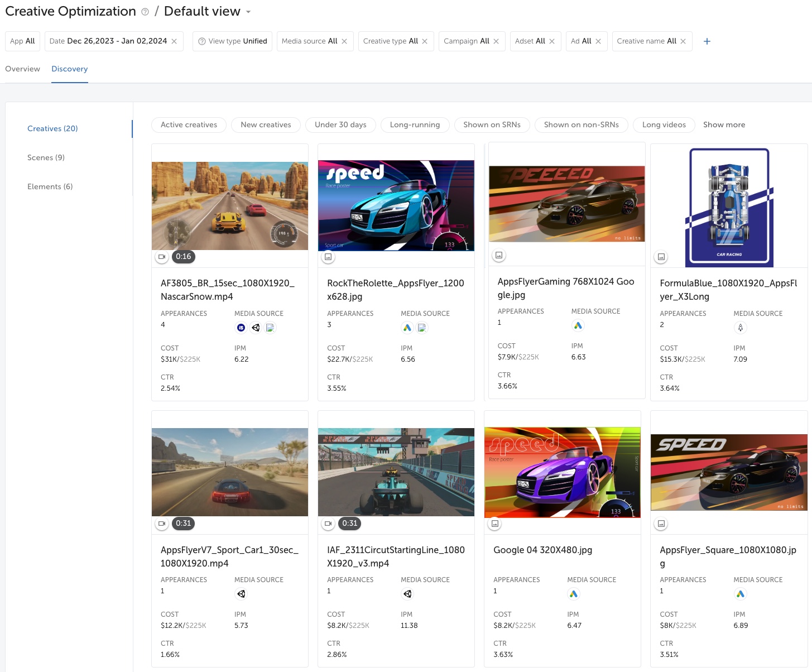Toggle the Long-running filter chip
This screenshot has height=672, width=812.
[x=415, y=125]
